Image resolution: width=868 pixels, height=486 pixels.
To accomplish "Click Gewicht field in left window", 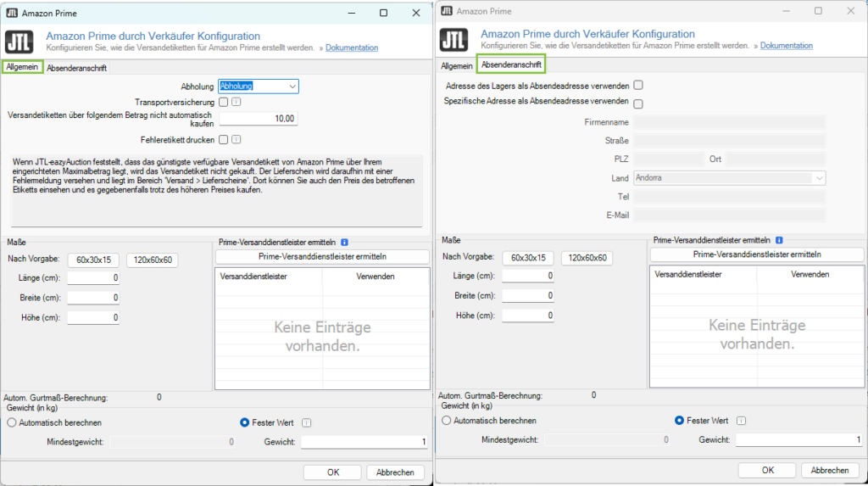I will tap(364, 442).
